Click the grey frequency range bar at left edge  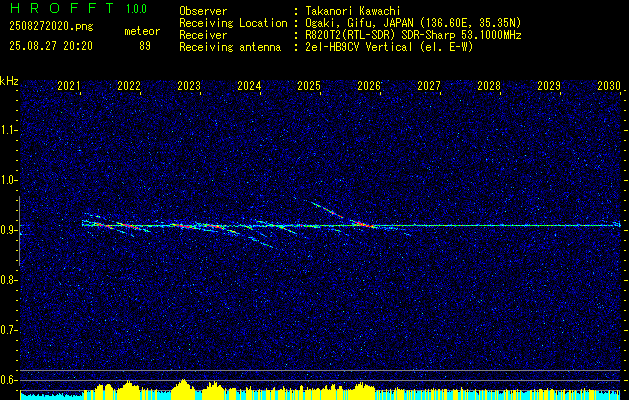pyautogui.click(x=19, y=231)
